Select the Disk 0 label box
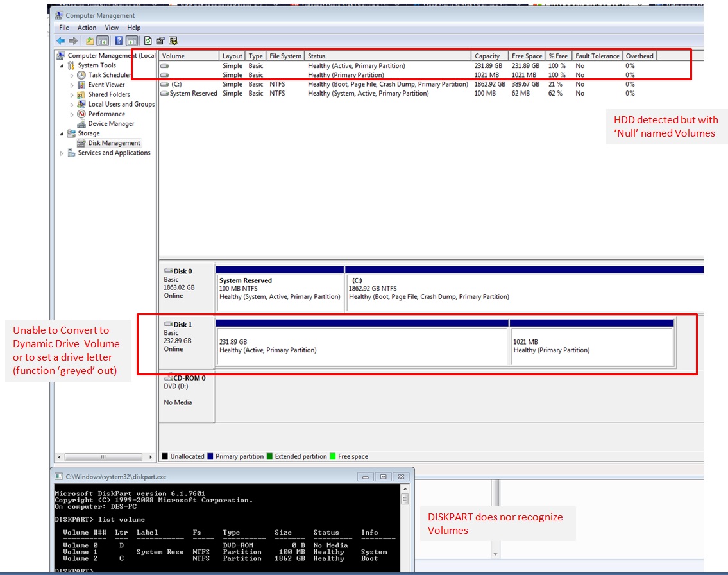 tap(187, 288)
